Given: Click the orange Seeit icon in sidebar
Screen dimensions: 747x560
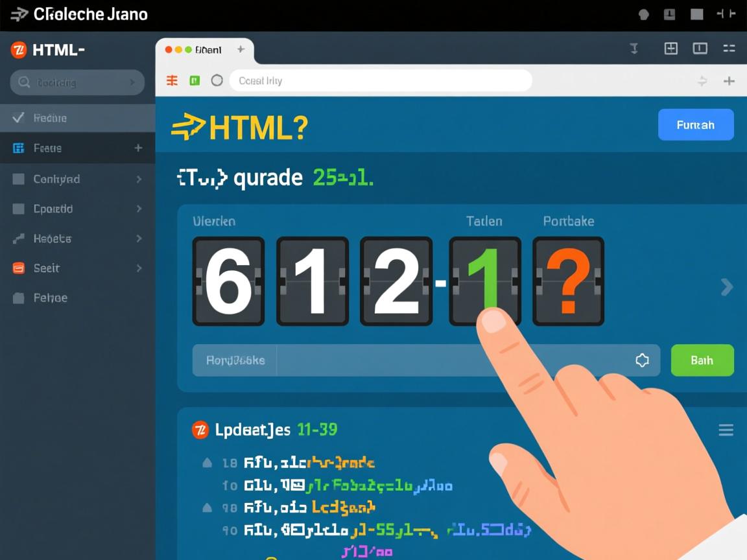Looking at the screenshot, I should click(x=19, y=268).
